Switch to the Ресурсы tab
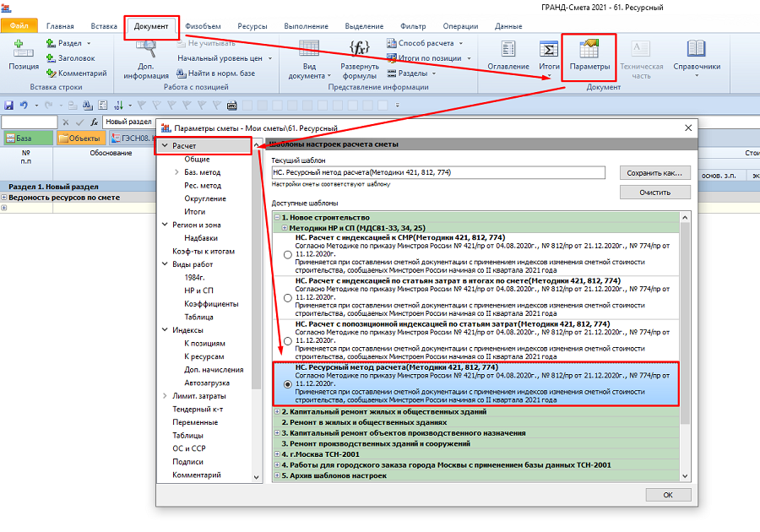 coord(252,26)
